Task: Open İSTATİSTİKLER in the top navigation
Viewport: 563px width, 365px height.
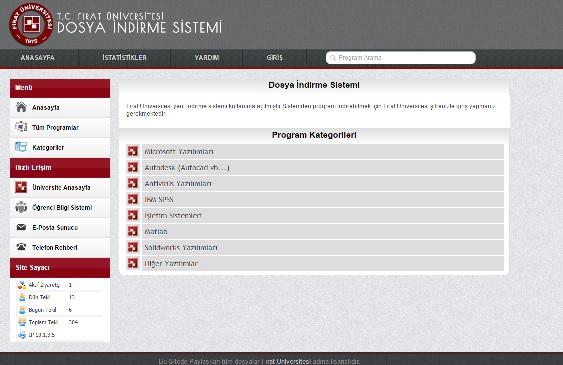Action: tap(125, 57)
